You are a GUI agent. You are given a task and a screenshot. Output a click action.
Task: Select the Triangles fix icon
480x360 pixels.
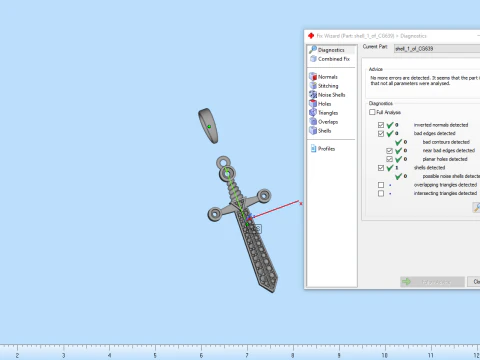pyautogui.click(x=313, y=113)
